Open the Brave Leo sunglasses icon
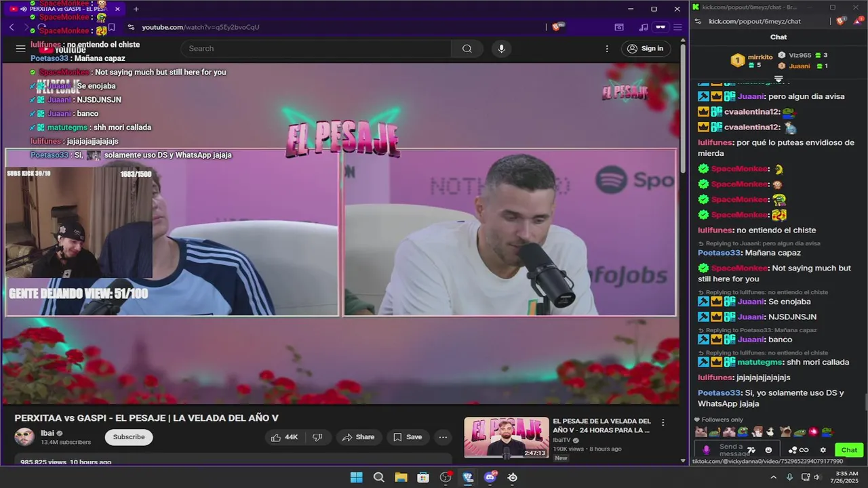Screen dimensions: 868x488 (x=660, y=27)
